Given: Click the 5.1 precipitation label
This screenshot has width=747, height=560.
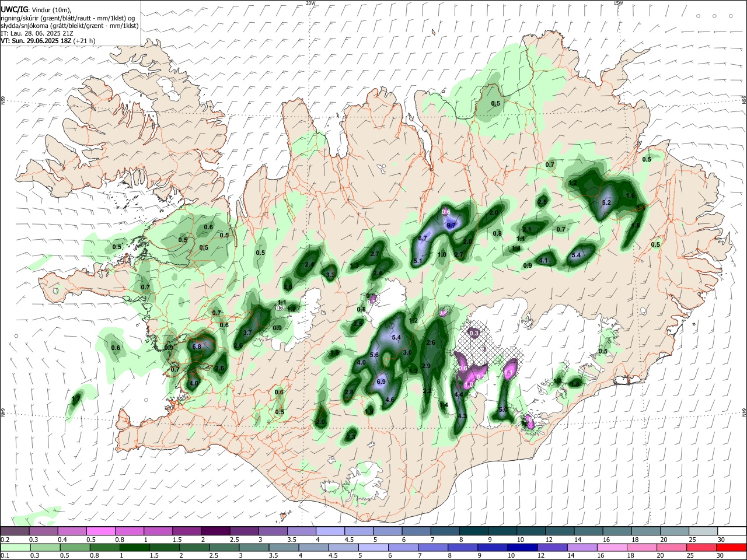Looking at the screenshot, I should 418,261.
